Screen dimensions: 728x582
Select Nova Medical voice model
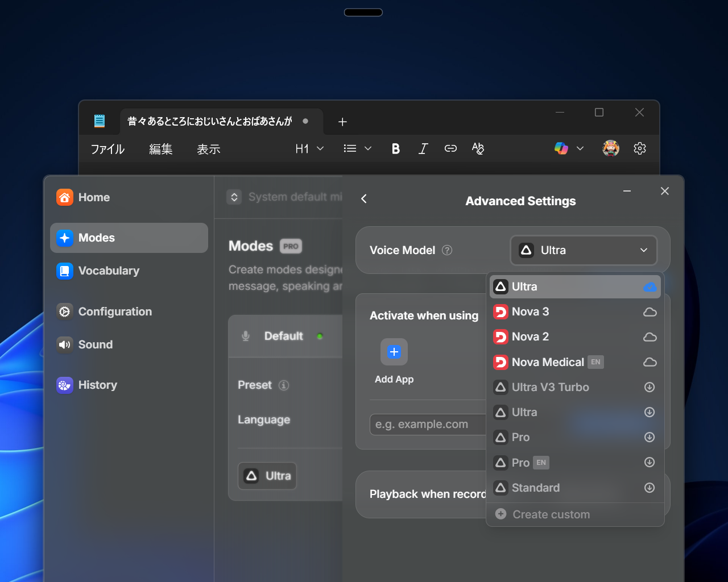click(575, 362)
